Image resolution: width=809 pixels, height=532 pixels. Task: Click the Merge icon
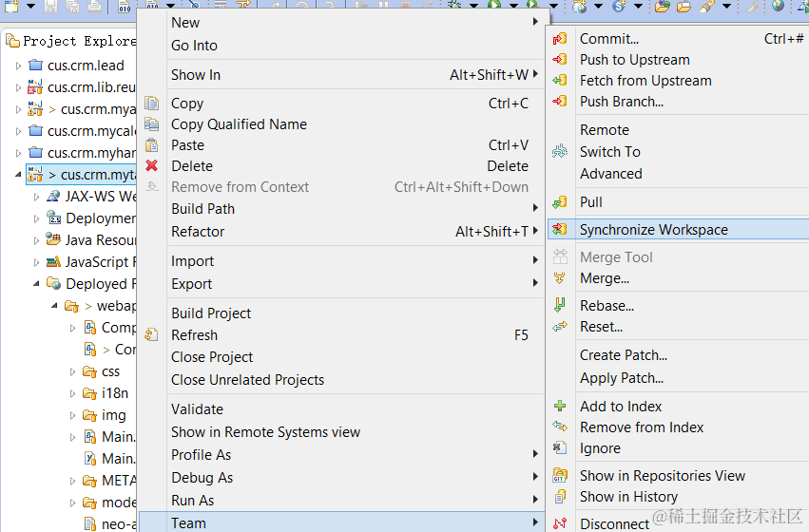(560, 278)
